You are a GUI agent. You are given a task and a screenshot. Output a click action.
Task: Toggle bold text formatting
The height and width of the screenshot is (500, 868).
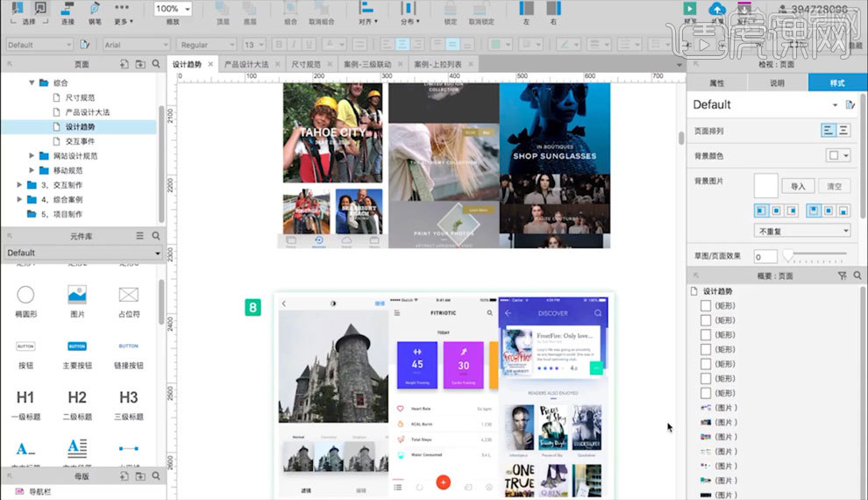click(x=279, y=44)
